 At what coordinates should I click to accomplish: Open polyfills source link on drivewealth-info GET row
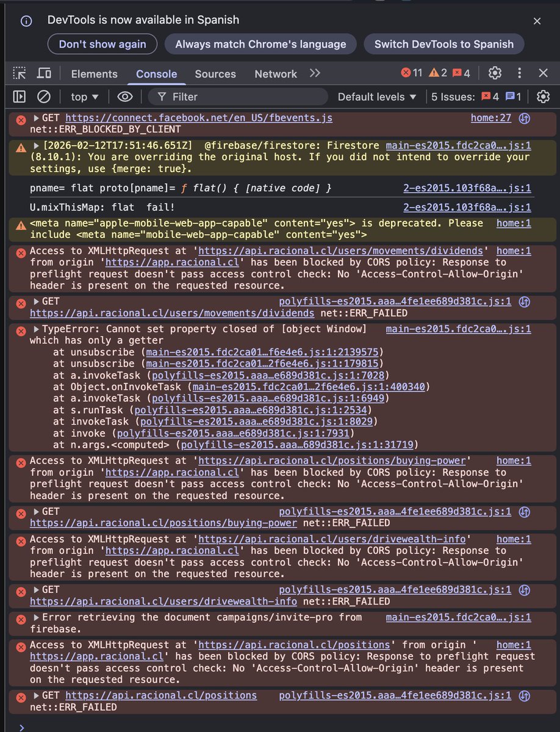coord(395,590)
